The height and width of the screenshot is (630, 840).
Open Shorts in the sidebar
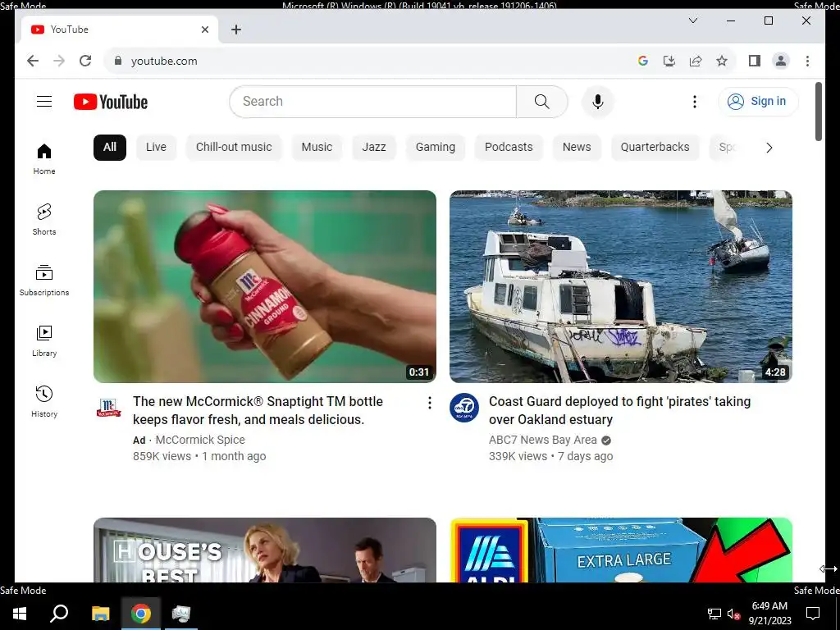point(44,220)
